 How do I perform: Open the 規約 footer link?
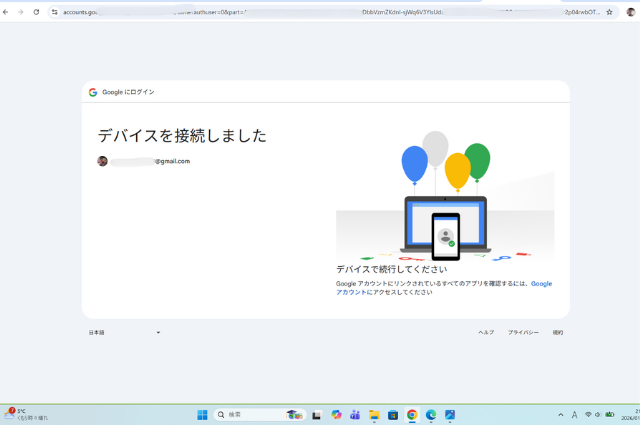tap(558, 332)
